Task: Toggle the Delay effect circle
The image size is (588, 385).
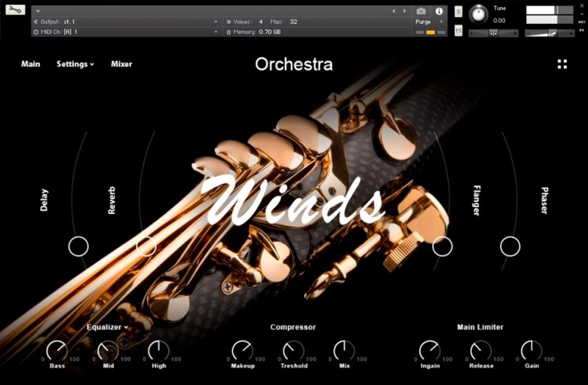Action: click(x=78, y=247)
